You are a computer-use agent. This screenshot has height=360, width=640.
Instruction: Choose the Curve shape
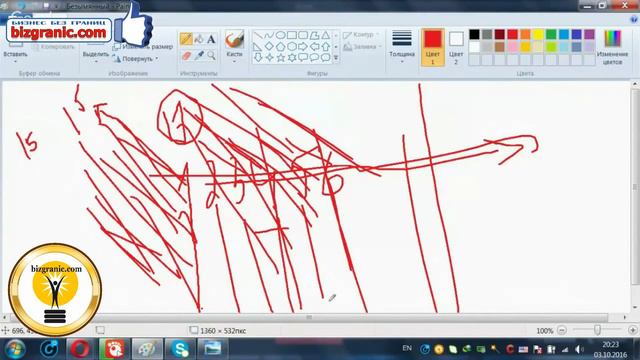point(269,36)
